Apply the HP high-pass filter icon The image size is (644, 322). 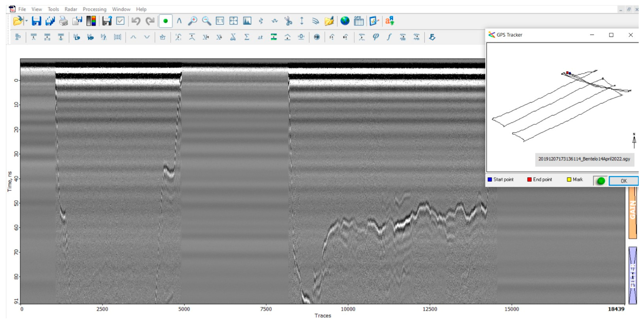tap(90, 37)
